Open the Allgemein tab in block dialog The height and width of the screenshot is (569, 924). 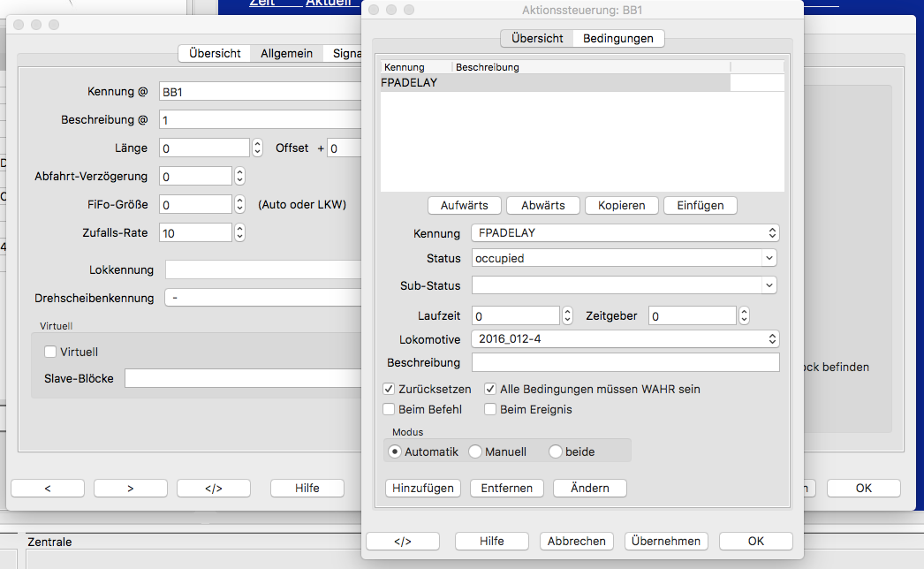pyautogui.click(x=286, y=53)
